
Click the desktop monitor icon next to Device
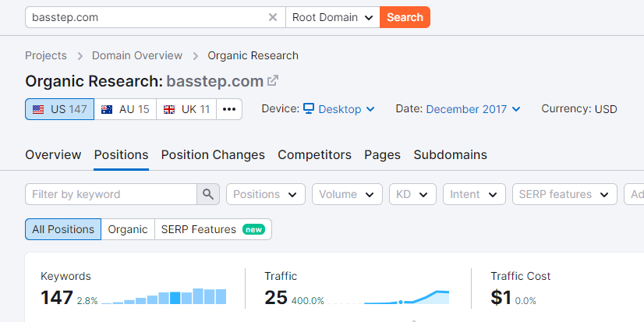click(309, 109)
